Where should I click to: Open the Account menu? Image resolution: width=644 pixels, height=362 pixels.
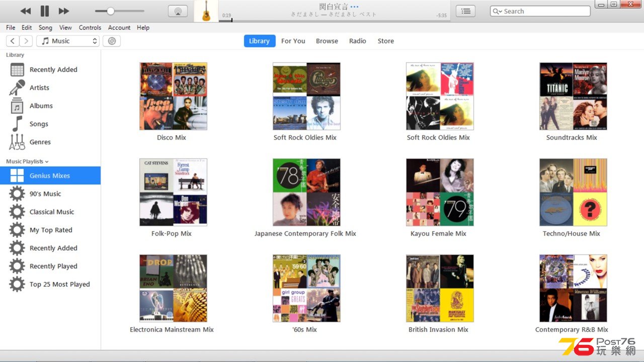[119, 28]
